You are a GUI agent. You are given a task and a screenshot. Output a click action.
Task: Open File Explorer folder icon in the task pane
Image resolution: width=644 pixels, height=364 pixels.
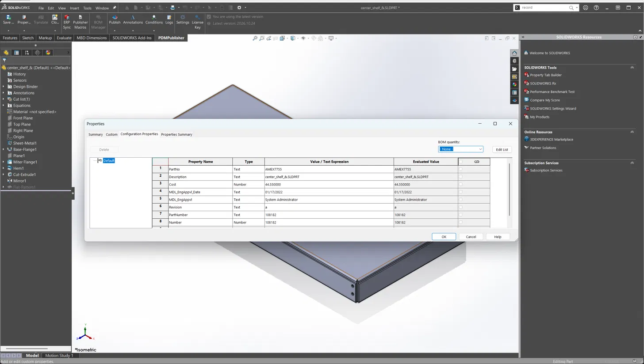pyautogui.click(x=514, y=69)
